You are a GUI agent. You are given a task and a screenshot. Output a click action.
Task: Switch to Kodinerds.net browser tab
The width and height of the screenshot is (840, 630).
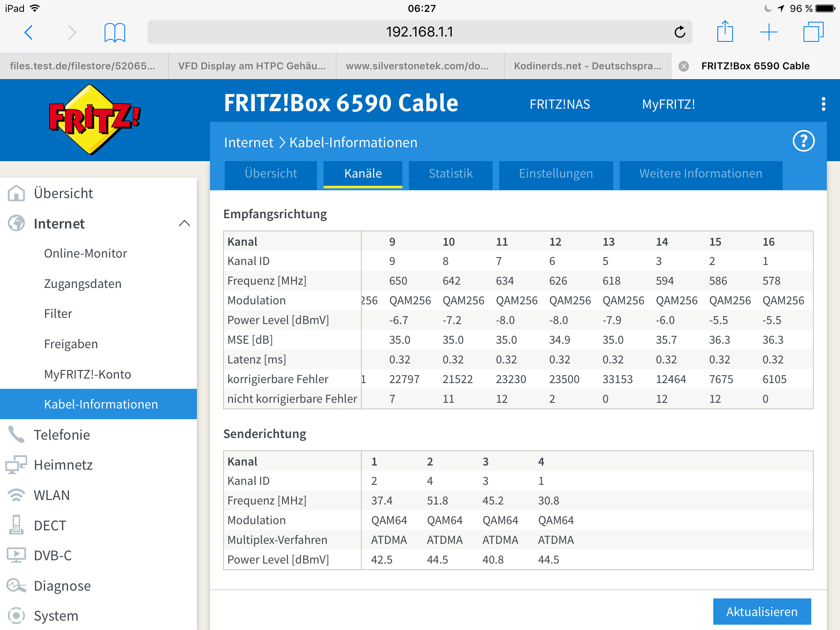[x=588, y=66]
